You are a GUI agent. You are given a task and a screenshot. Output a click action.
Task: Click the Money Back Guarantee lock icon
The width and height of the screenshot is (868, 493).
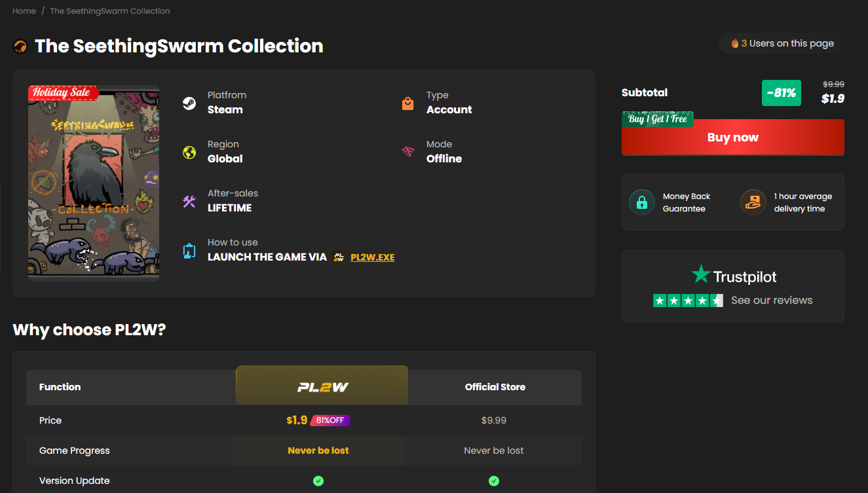pos(642,202)
